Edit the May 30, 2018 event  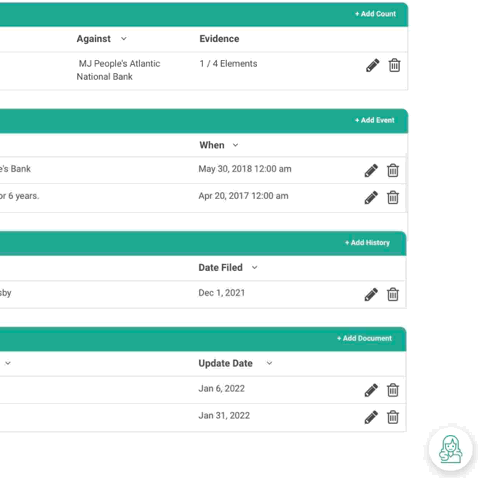[x=371, y=170]
